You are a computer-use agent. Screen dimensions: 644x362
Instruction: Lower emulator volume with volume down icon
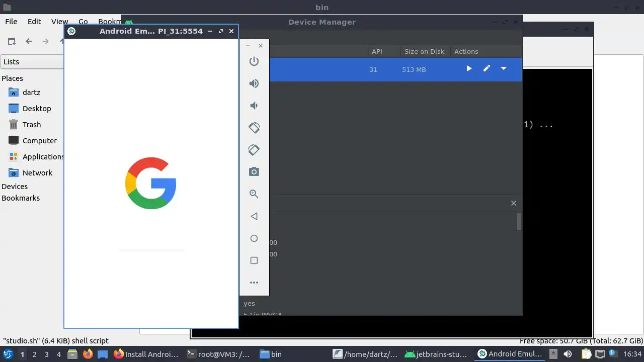point(254,106)
